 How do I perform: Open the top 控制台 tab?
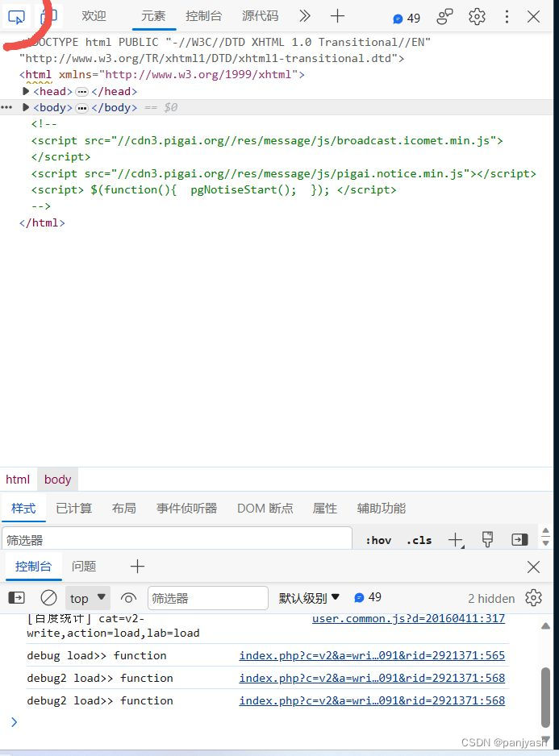pyautogui.click(x=204, y=16)
